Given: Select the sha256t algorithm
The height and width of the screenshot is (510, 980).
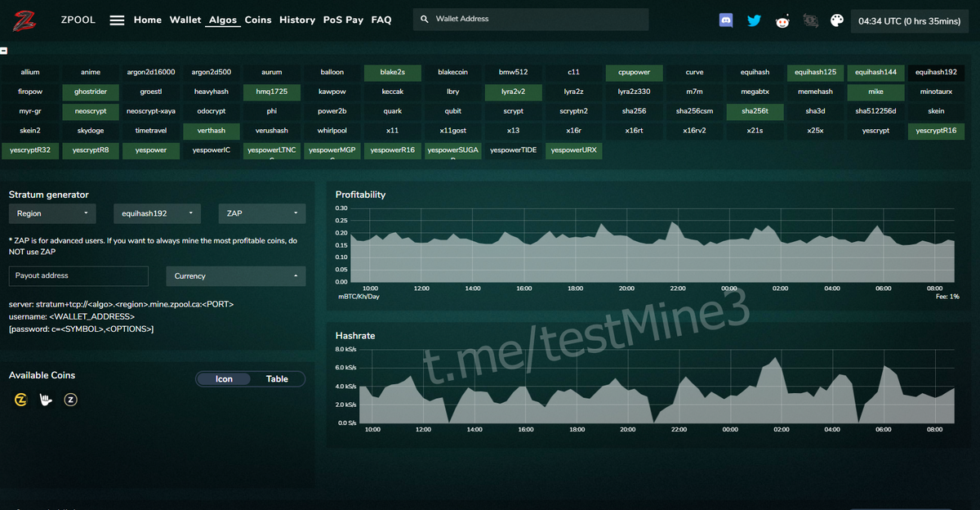Looking at the screenshot, I should (755, 111).
